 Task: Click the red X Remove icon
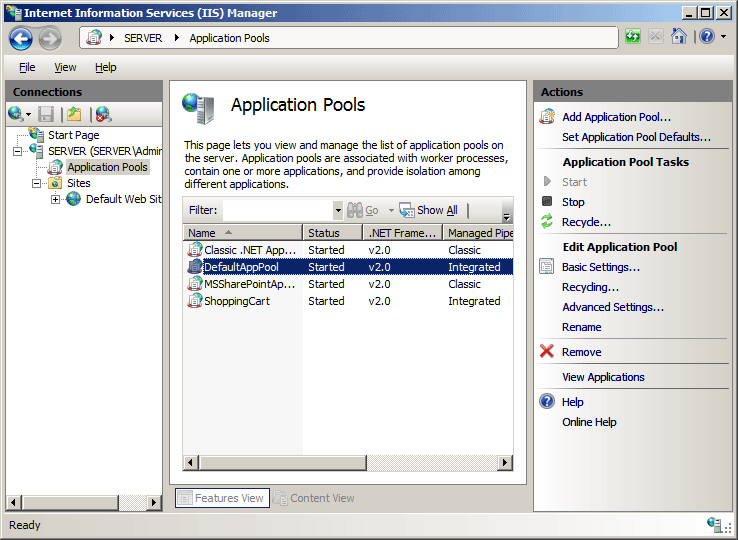(x=547, y=352)
